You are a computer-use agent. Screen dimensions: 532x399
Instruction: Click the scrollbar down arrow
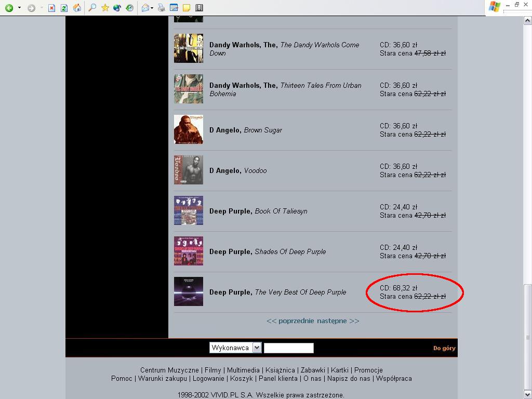pyautogui.click(x=527, y=395)
